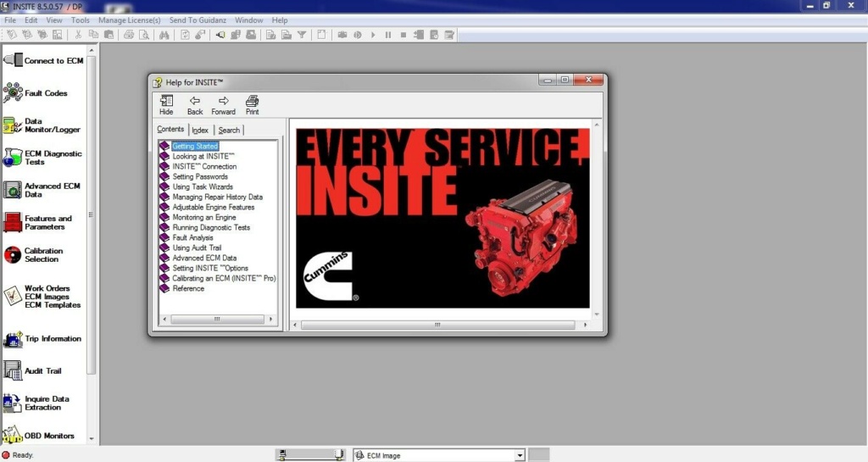Click contents pane horizontal scrollbar
This screenshot has width=868, height=462.
(217, 320)
